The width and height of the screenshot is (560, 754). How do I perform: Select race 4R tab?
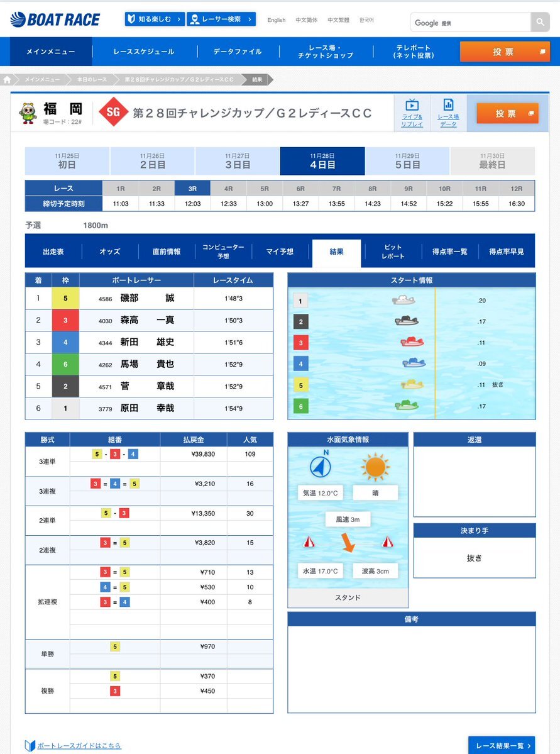229,189
